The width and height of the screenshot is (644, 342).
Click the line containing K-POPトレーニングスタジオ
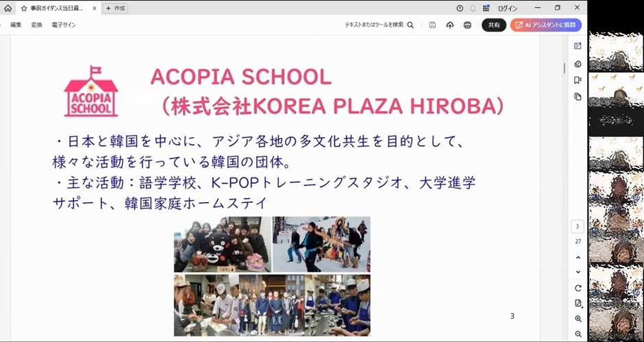tap(265, 183)
